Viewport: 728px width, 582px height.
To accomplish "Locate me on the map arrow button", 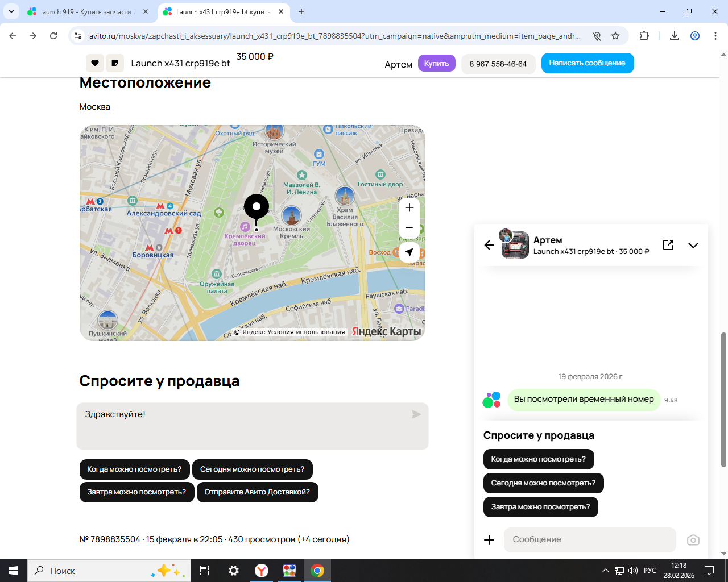I will (409, 252).
